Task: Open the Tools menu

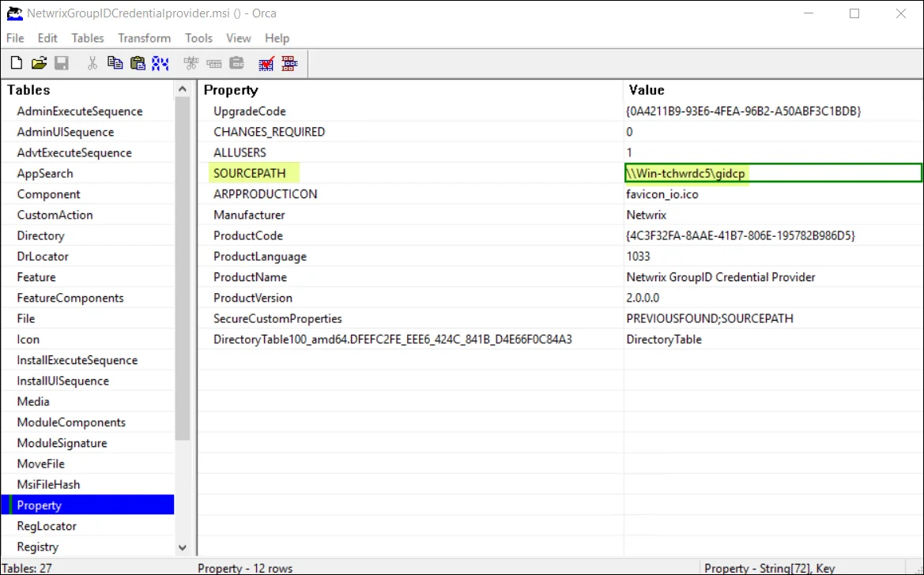Action: (x=198, y=38)
